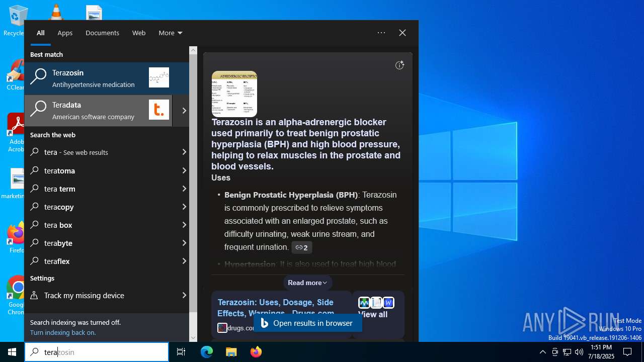
Task: Open the Terazosin best match result
Action: 107,78
